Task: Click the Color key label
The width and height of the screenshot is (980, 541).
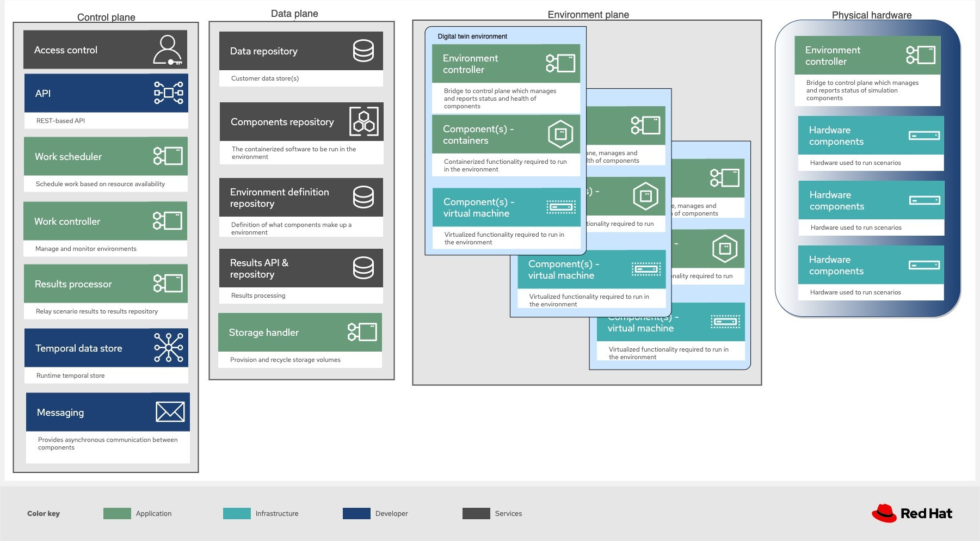Action: point(44,513)
